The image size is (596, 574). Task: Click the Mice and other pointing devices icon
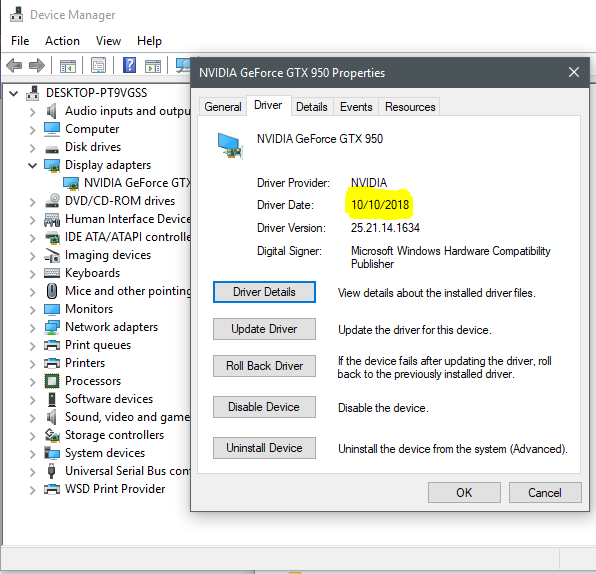[52, 291]
